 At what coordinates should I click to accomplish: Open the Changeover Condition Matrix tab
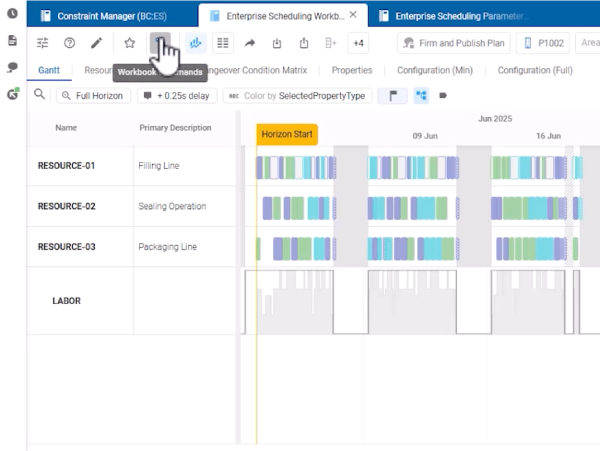click(x=257, y=70)
